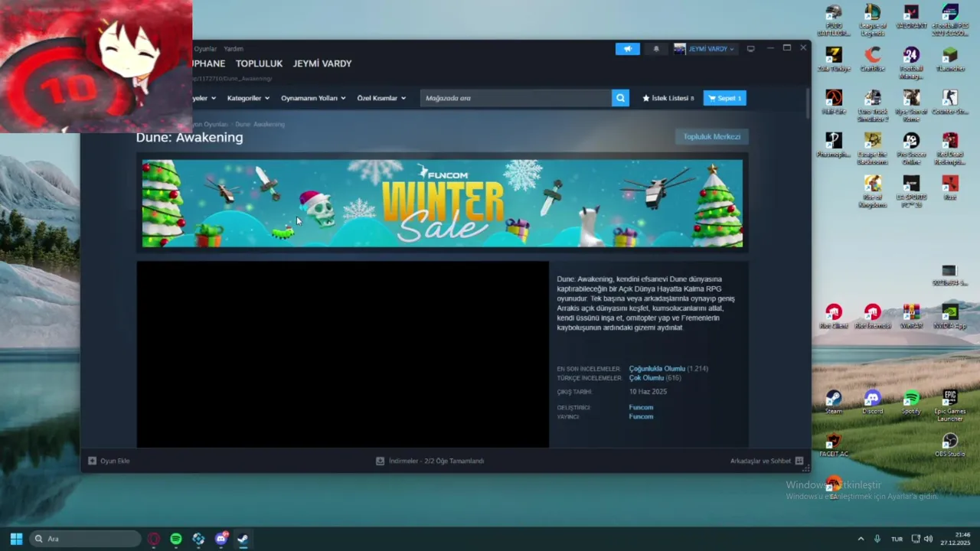Expand Özel Kısımlar dropdown
This screenshot has height=551, width=980.
381,98
